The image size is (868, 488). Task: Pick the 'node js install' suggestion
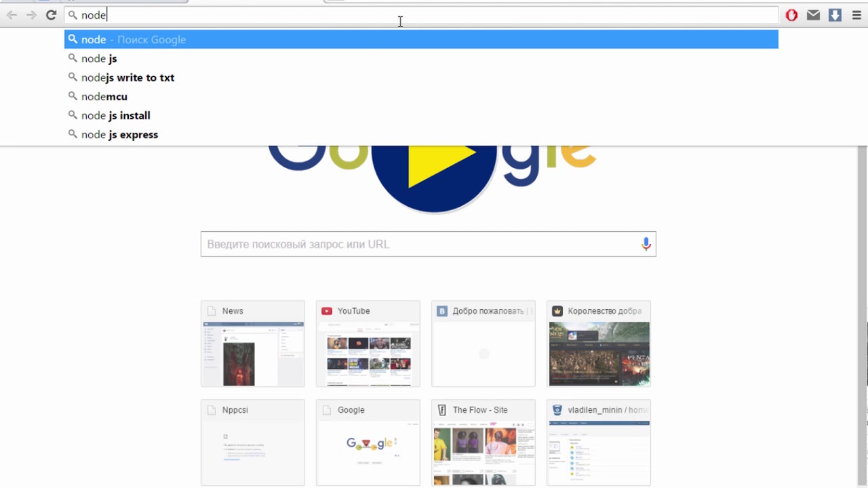click(x=421, y=115)
